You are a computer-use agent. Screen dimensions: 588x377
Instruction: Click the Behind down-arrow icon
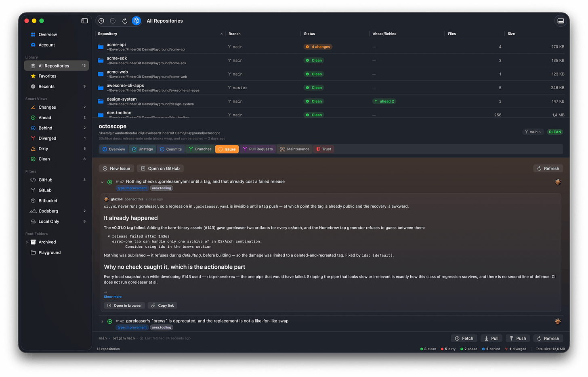point(33,128)
